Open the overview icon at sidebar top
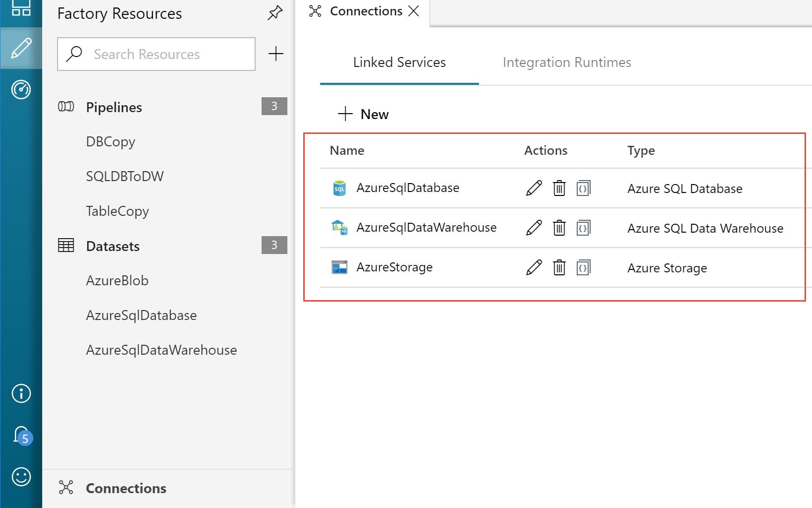This screenshot has height=508, width=812. point(21,8)
